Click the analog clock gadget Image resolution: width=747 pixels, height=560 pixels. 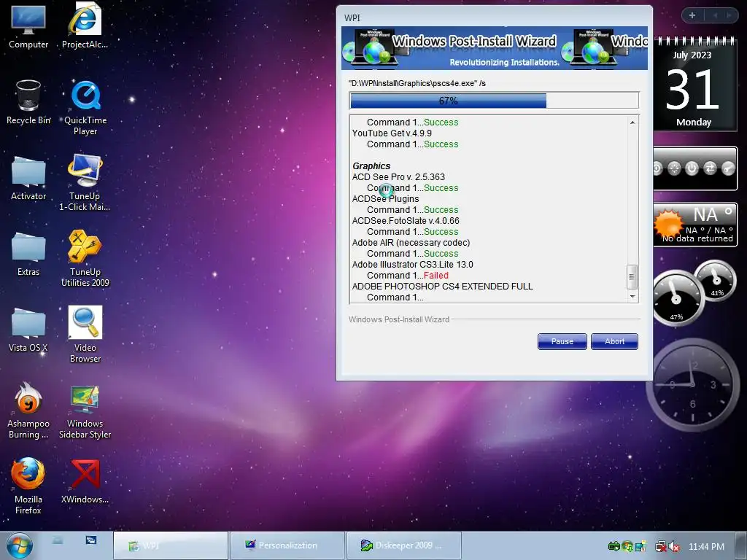point(693,385)
